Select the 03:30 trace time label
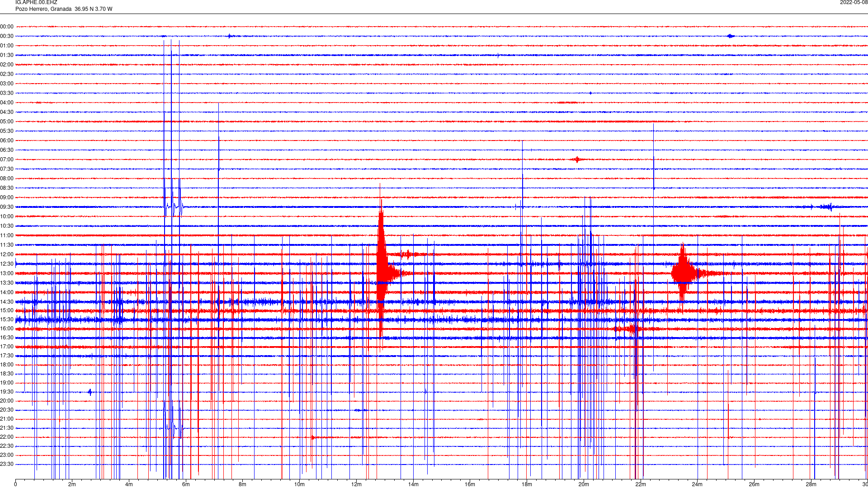Viewport: 868px width, 488px height. (x=7, y=93)
